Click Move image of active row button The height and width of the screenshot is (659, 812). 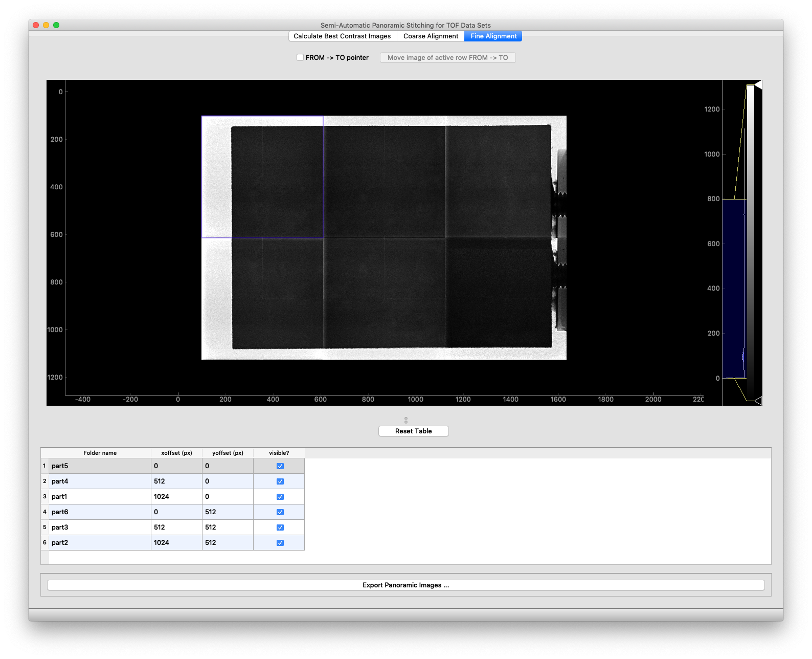click(447, 58)
